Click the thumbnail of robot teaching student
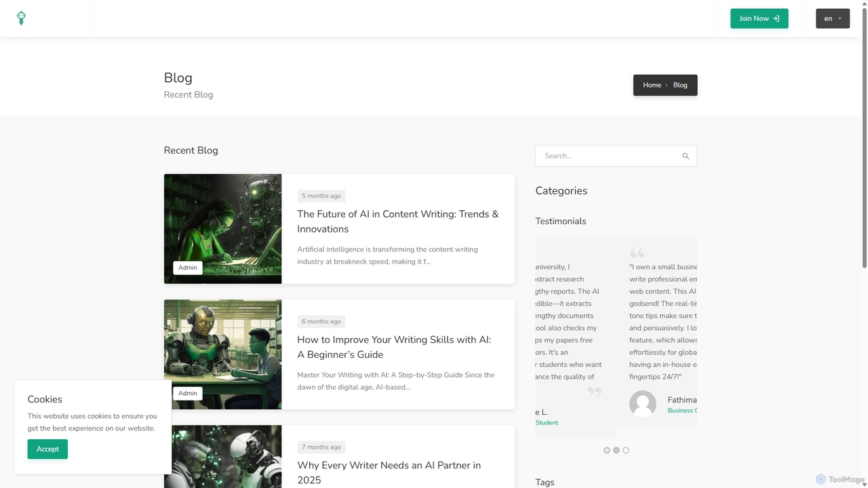This screenshot has width=868, height=488. (222, 354)
